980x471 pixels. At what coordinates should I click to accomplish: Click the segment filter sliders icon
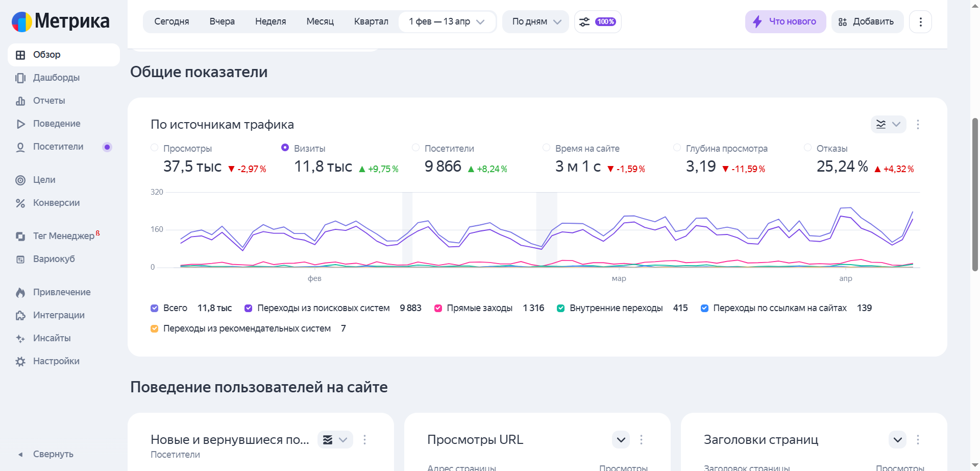(x=584, y=21)
